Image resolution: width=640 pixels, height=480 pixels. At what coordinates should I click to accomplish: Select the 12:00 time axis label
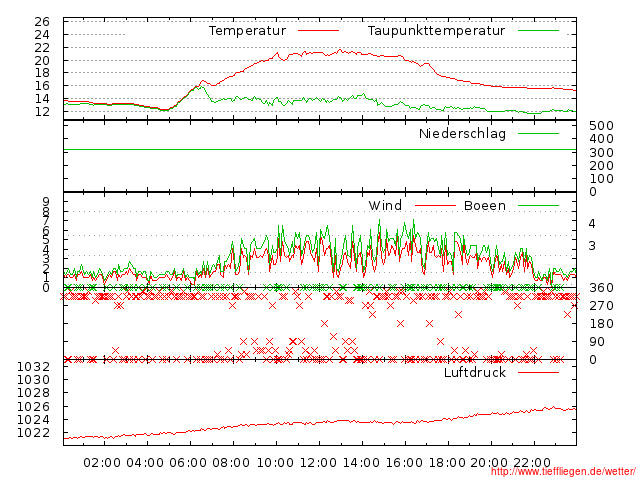(x=318, y=463)
